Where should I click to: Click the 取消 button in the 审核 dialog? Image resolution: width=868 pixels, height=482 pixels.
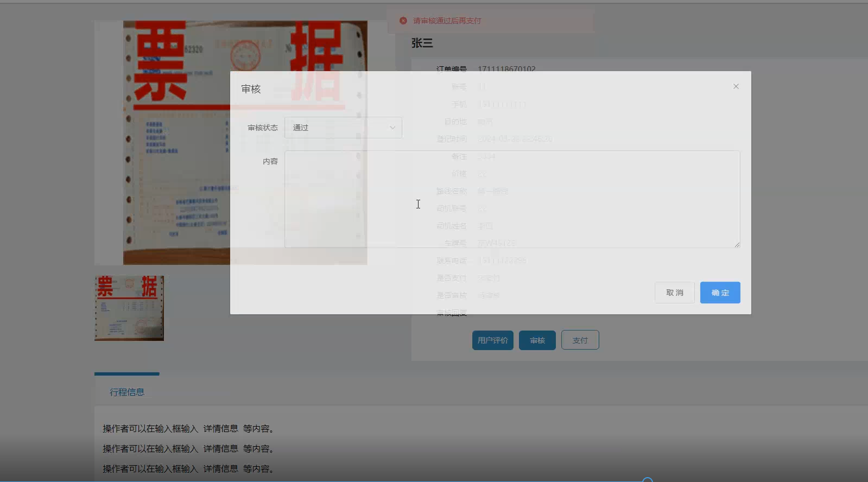tap(675, 293)
